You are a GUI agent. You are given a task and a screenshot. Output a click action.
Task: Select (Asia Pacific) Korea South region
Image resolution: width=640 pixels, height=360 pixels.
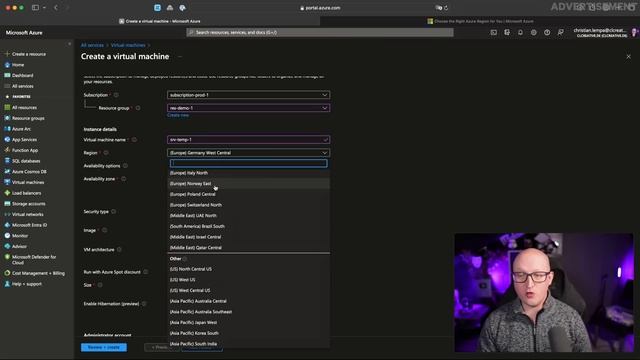tap(249, 333)
